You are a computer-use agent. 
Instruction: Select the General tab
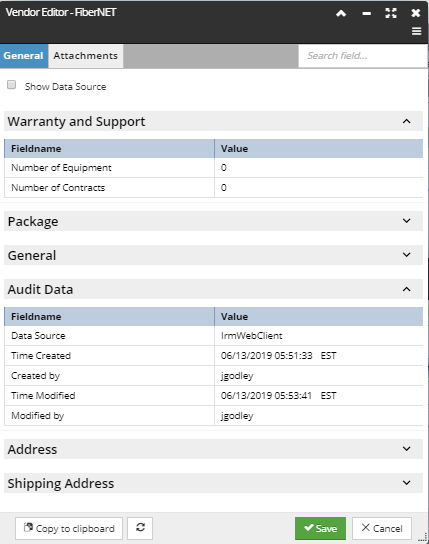click(x=24, y=56)
